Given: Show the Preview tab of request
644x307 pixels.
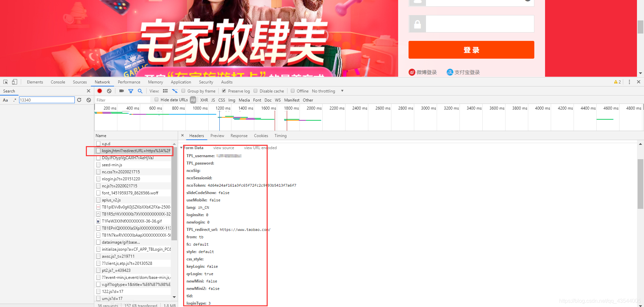Looking at the screenshot, I should point(217,136).
